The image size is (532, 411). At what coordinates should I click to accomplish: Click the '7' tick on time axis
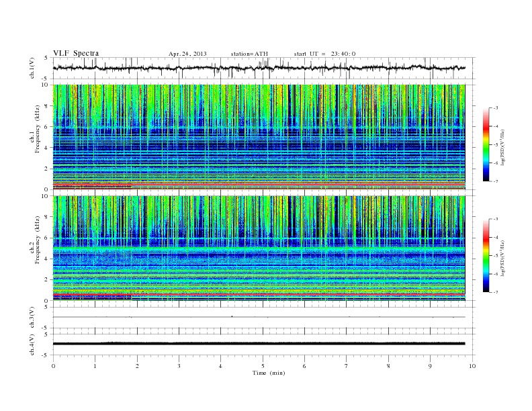click(x=347, y=366)
